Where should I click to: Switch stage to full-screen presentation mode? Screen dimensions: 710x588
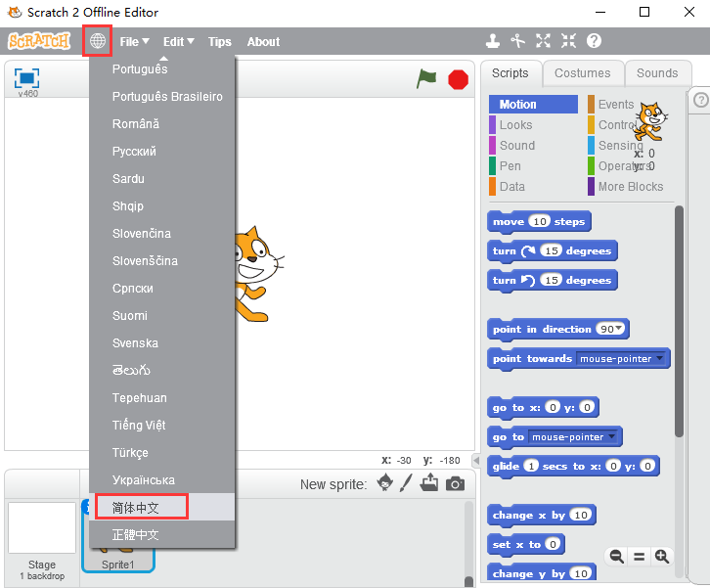click(x=26, y=78)
